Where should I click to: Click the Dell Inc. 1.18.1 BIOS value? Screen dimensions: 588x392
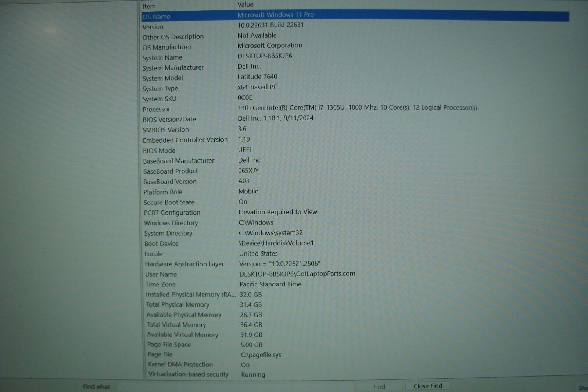pos(276,118)
